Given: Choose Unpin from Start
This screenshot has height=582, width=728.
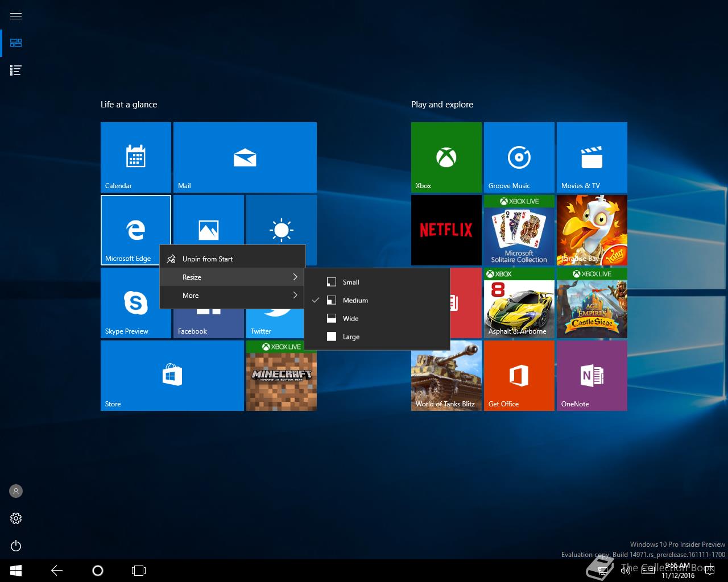Looking at the screenshot, I should coord(208,259).
